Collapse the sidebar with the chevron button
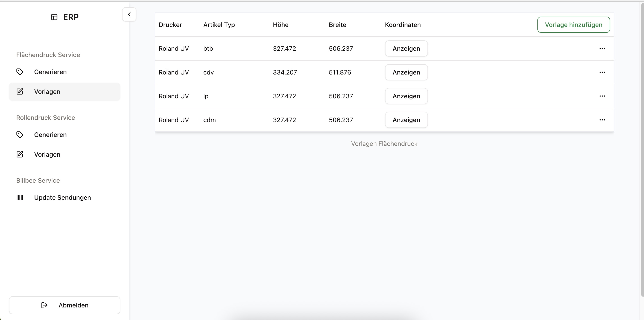This screenshot has height=320, width=644. pos(129,15)
